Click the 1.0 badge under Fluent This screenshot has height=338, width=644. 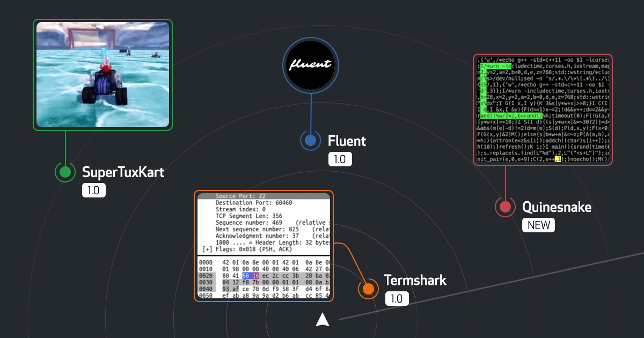pos(340,159)
